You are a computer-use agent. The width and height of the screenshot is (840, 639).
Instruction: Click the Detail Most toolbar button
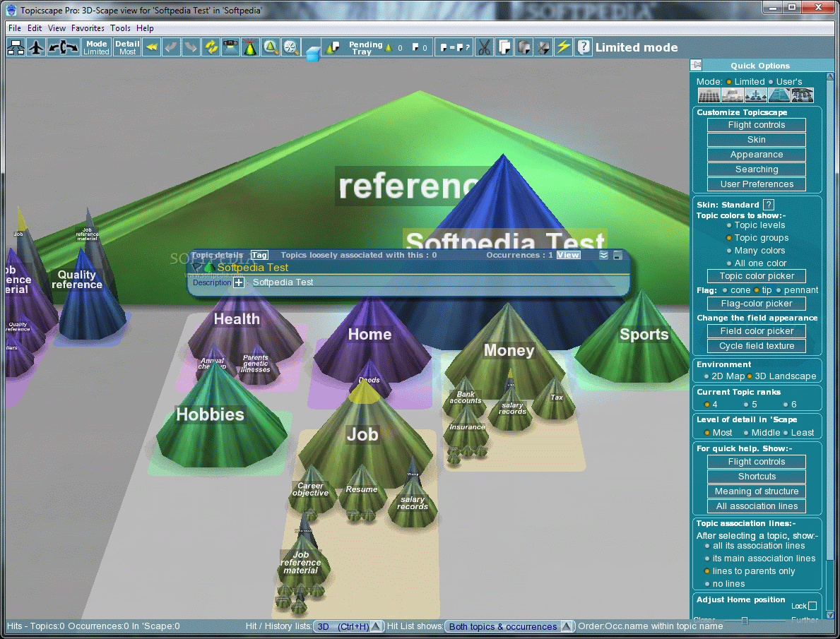click(x=127, y=48)
